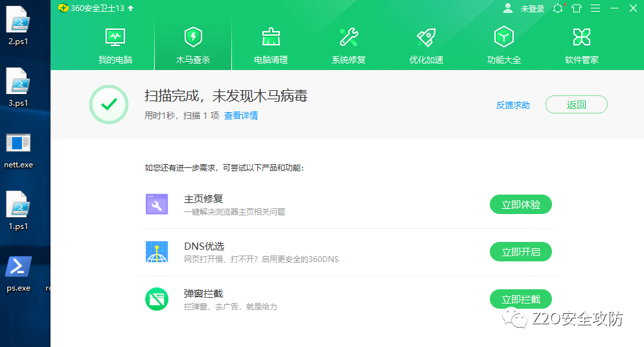Image resolution: width=644 pixels, height=347 pixels.
Task: Open the 电脑清理 tab
Action: point(271,45)
